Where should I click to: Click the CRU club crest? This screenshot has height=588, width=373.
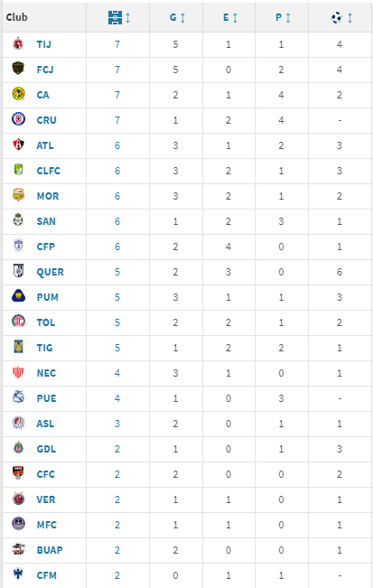point(18,119)
